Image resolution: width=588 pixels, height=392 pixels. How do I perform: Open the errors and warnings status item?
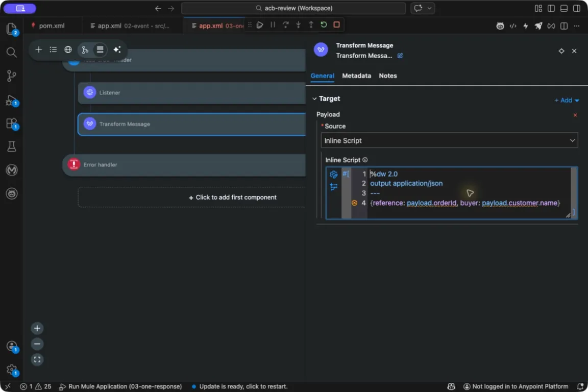point(36,386)
